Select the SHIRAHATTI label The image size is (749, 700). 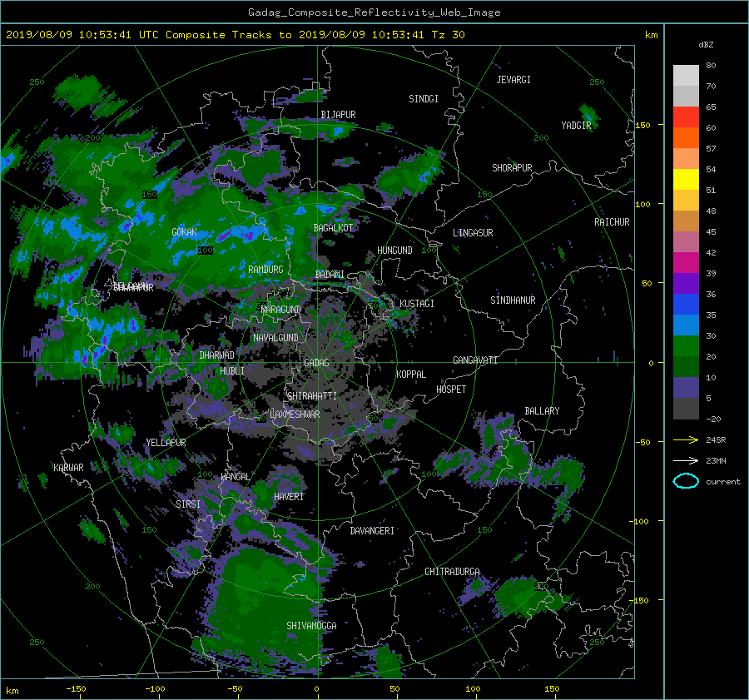point(312,396)
